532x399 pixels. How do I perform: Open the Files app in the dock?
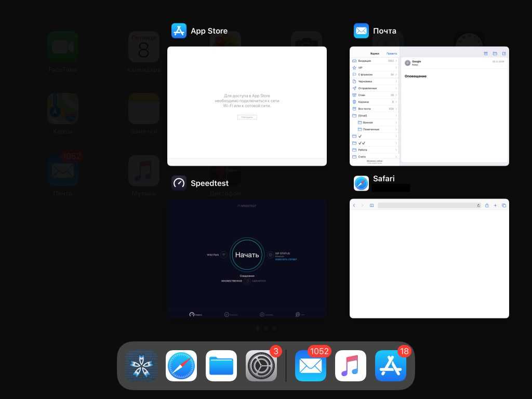pyautogui.click(x=221, y=366)
